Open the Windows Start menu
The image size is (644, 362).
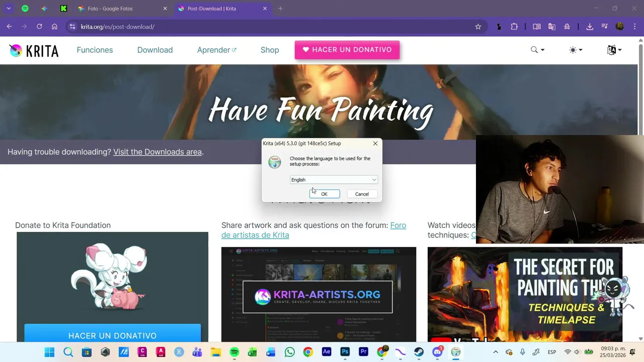point(49,352)
